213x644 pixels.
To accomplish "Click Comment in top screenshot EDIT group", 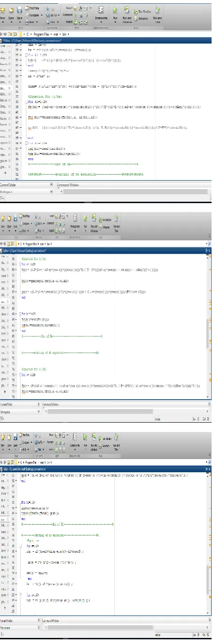I will pos(67,15).
